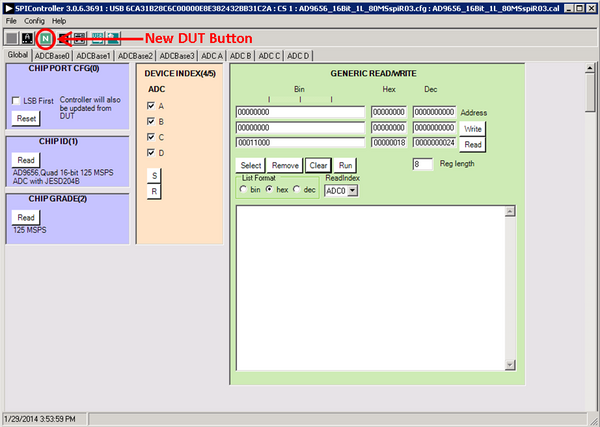
Task: Switch to the ADCBase2 tab
Action: 135,56
